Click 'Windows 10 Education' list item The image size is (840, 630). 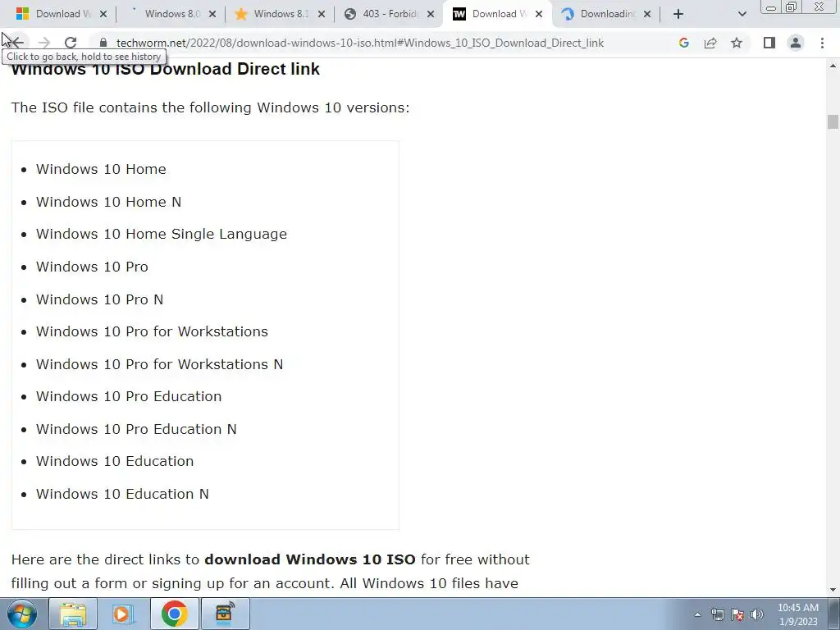pyautogui.click(x=115, y=461)
